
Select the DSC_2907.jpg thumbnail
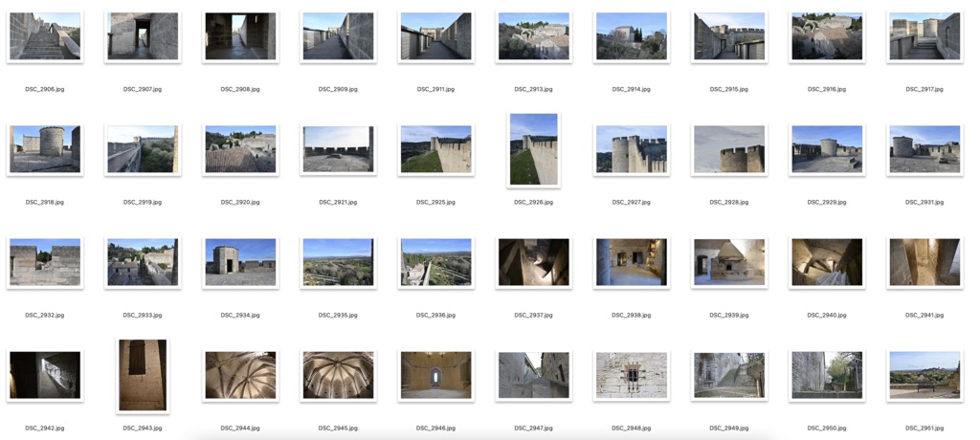tap(143, 36)
